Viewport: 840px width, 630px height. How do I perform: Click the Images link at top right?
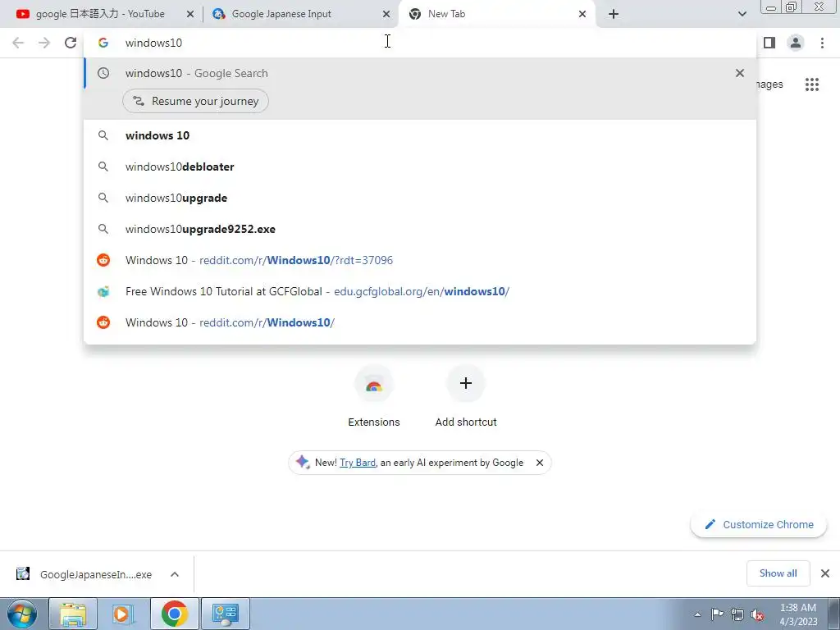[x=769, y=84]
